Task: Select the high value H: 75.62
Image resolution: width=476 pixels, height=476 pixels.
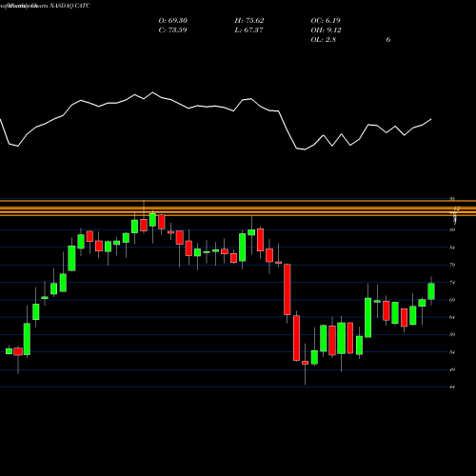Action: (249, 21)
